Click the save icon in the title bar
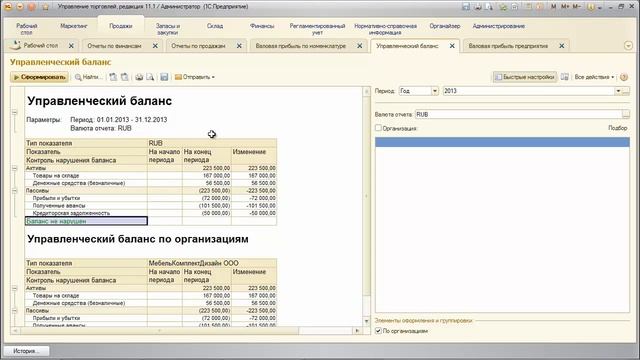The height and width of the screenshot is (360, 640). pyautogui.click(x=466, y=7)
